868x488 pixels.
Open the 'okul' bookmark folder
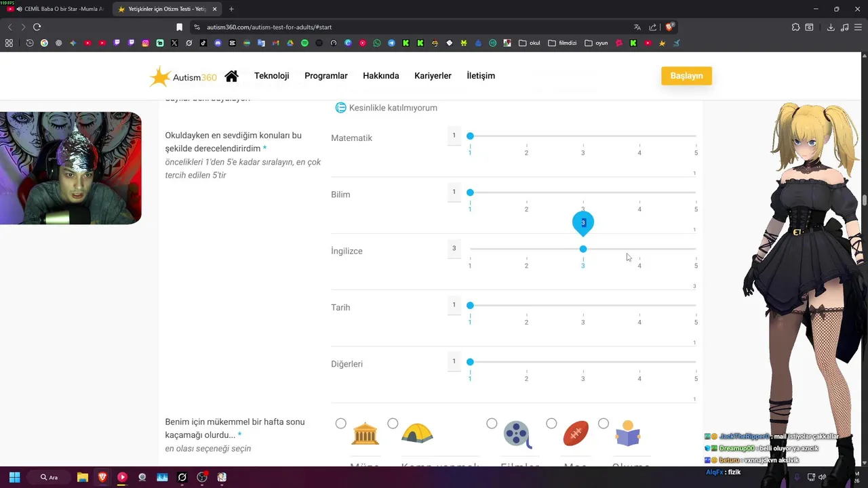pos(530,43)
